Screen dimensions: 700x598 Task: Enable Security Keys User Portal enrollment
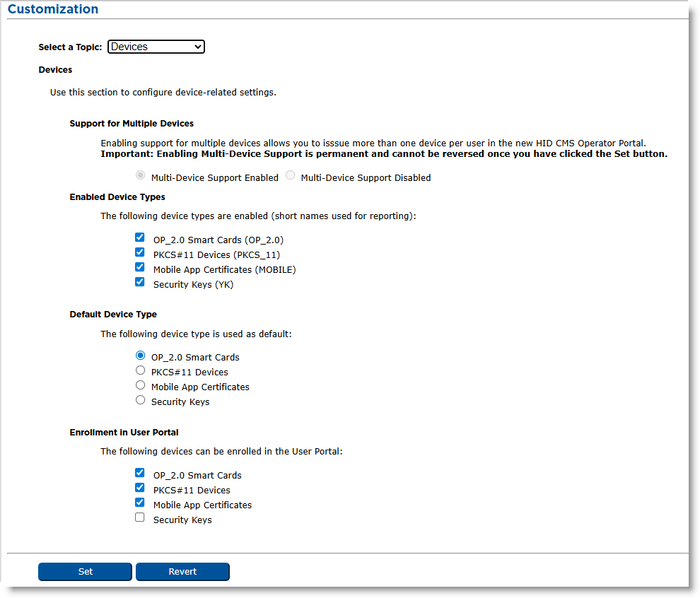point(140,517)
